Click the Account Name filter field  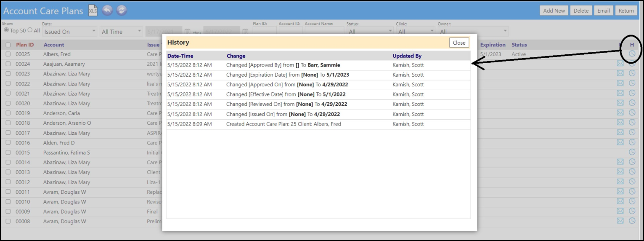324,32
